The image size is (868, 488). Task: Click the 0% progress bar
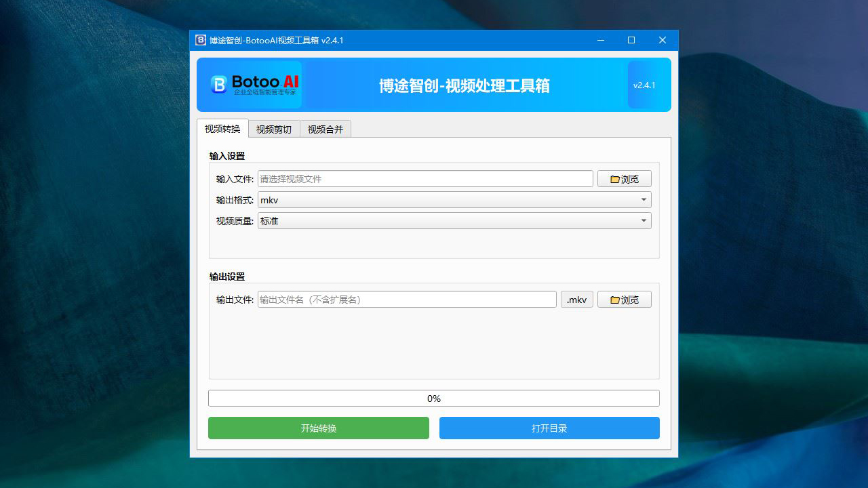point(433,398)
